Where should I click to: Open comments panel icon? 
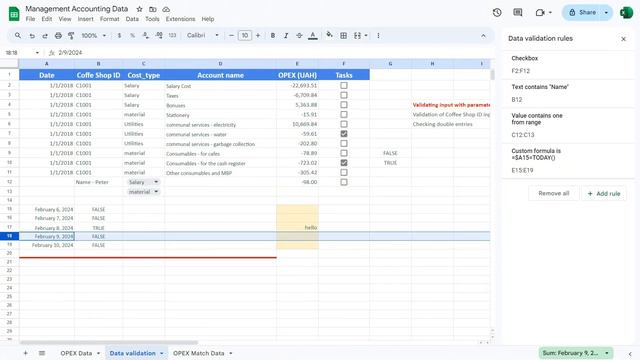(x=518, y=12)
